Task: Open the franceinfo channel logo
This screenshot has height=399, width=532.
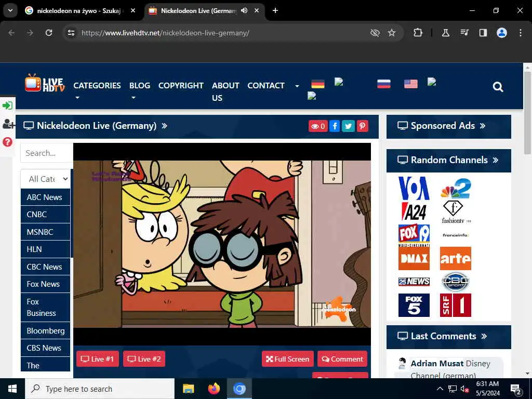Action: (x=455, y=235)
